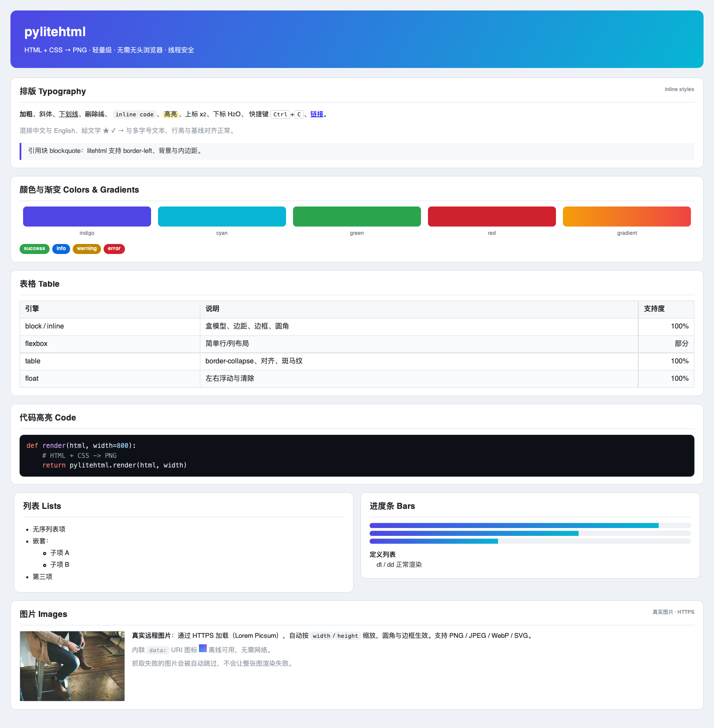
Task: Click the 颜色与渐变 Colors & Gradients heading
Action: (x=79, y=190)
